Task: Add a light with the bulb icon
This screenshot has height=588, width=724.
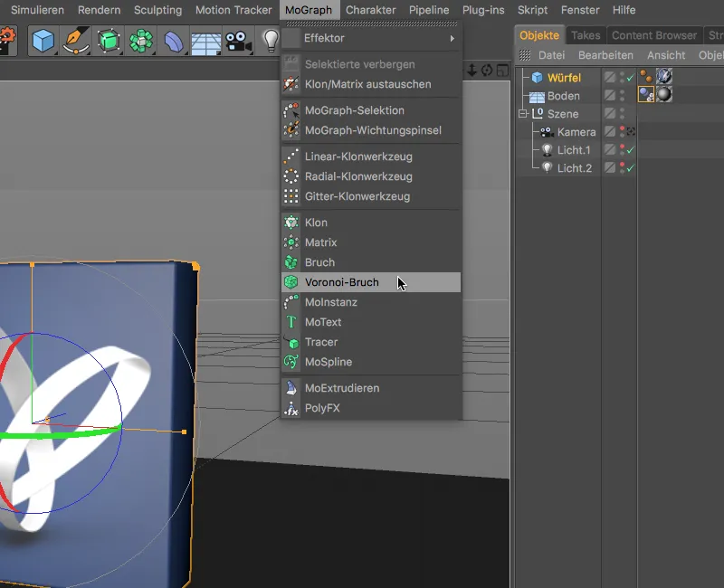Action: click(270, 40)
